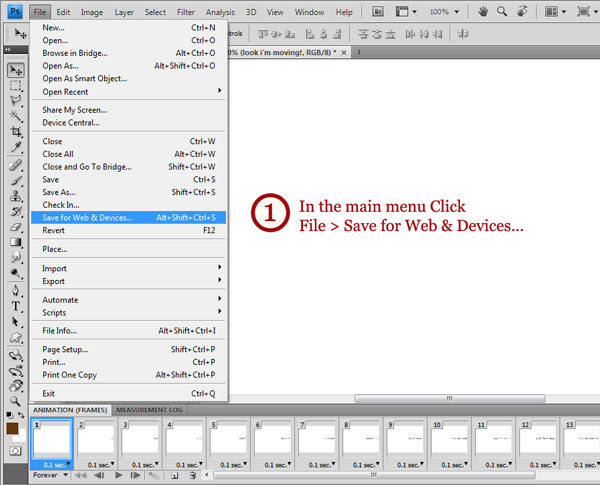Select the Rectangular Marquee tool
Viewport: 600px width, 485px height.
(x=16, y=86)
